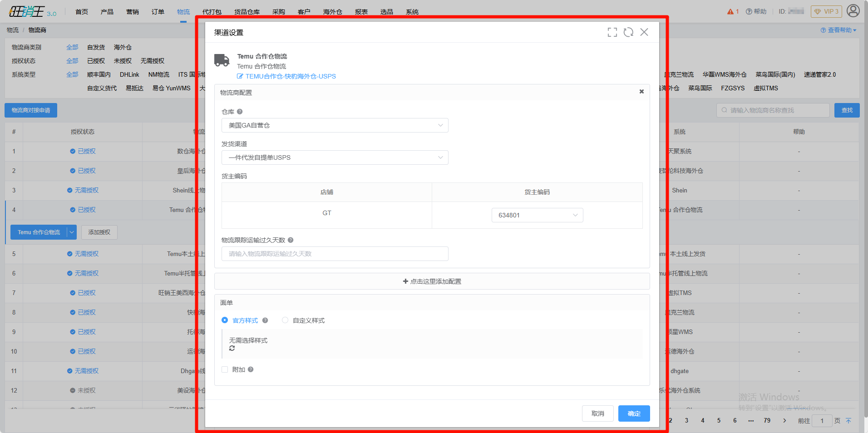The height and width of the screenshot is (433, 868).
Task: Click help icon next to 仓库
Action: (x=240, y=112)
